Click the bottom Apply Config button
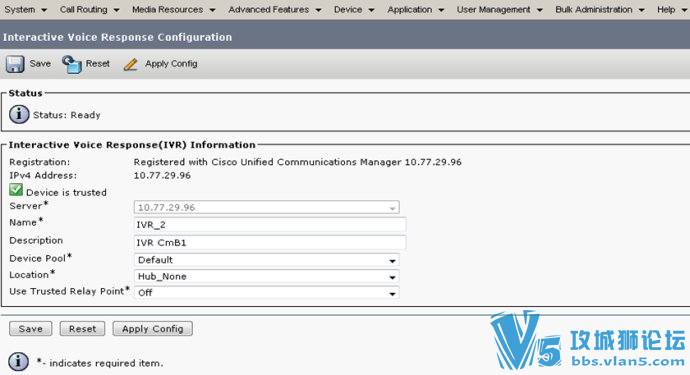The image size is (690, 375). (x=152, y=328)
